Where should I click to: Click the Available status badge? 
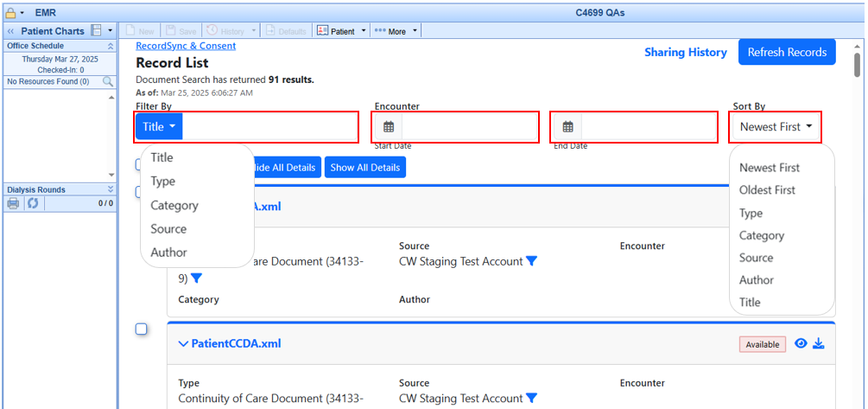763,344
